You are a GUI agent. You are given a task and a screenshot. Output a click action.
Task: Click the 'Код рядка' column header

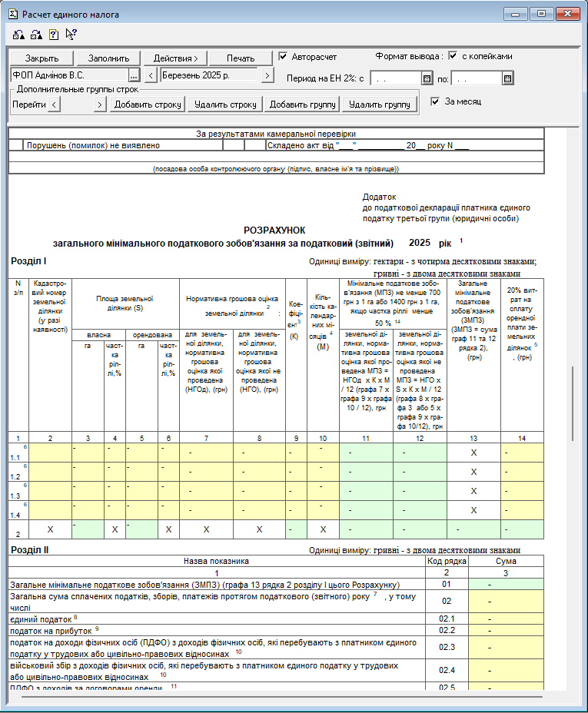coord(447,561)
